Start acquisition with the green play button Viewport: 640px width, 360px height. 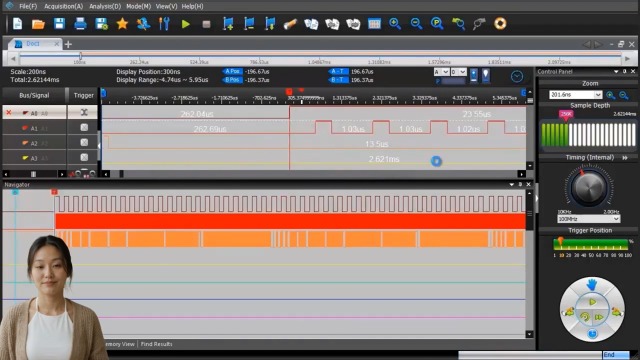(186, 24)
